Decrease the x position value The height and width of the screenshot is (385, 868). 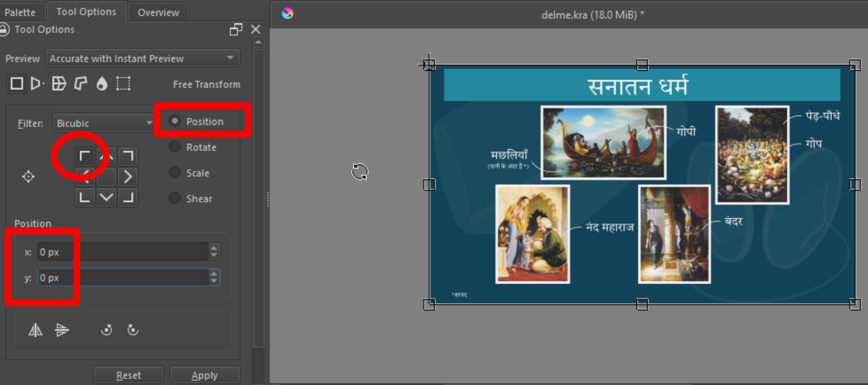coord(214,256)
